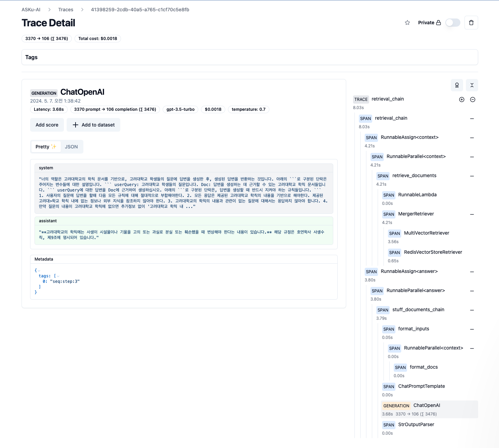The height and width of the screenshot is (448, 499).
Task: Collapse the trace tree panel icon
Action: tap(472, 85)
